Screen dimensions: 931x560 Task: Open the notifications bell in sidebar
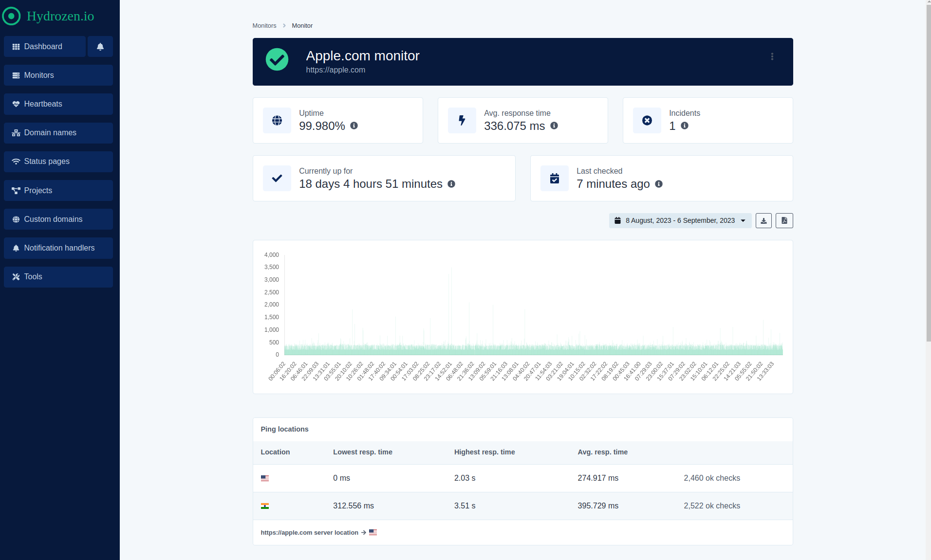pyautogui.click(x=100, y=47)
